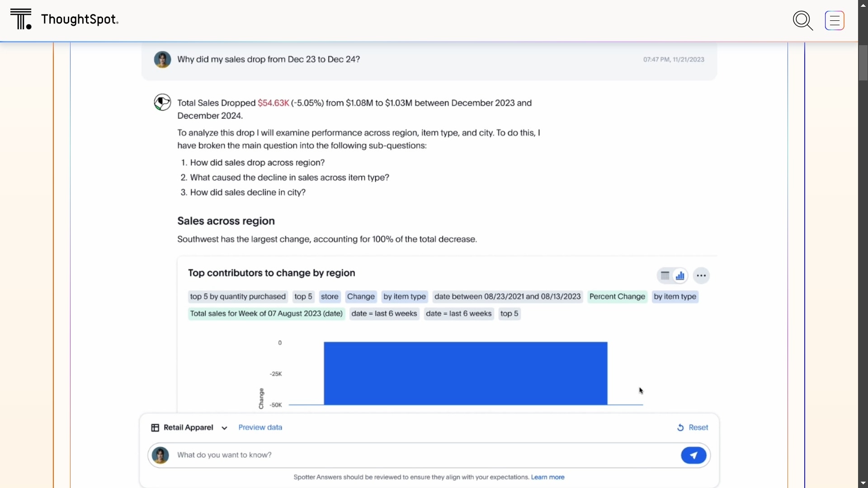Select the bar chart view toggle
868x488 pixels.
click(680, 275)
